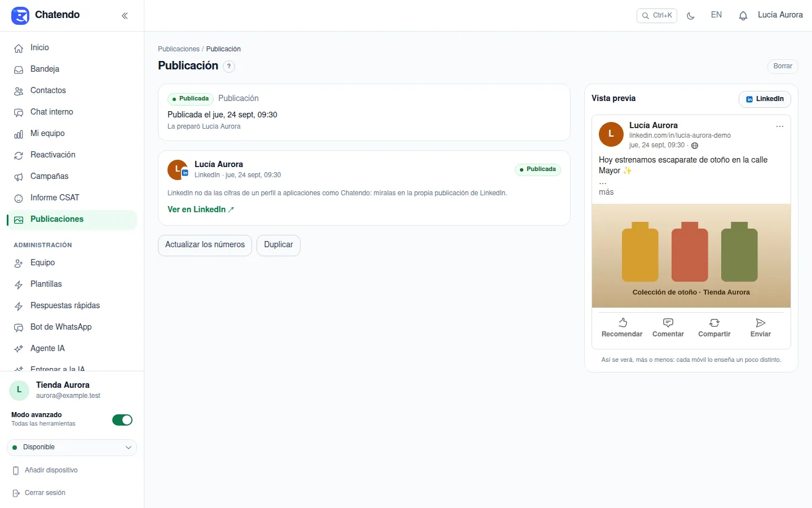
Task: Open Respuestas rápidas in the sidebar
Action: [72, 305]
